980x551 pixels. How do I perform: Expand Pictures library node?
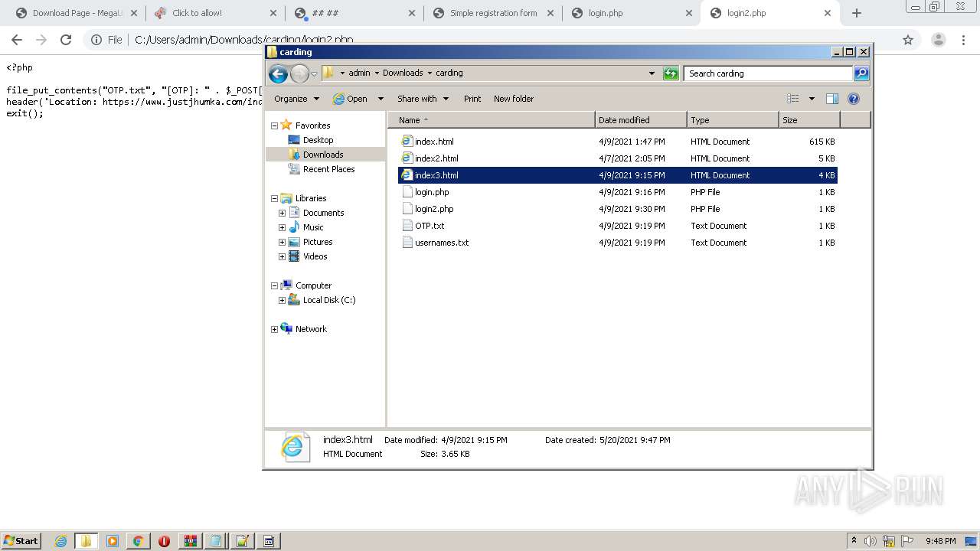tap(282, 242)
